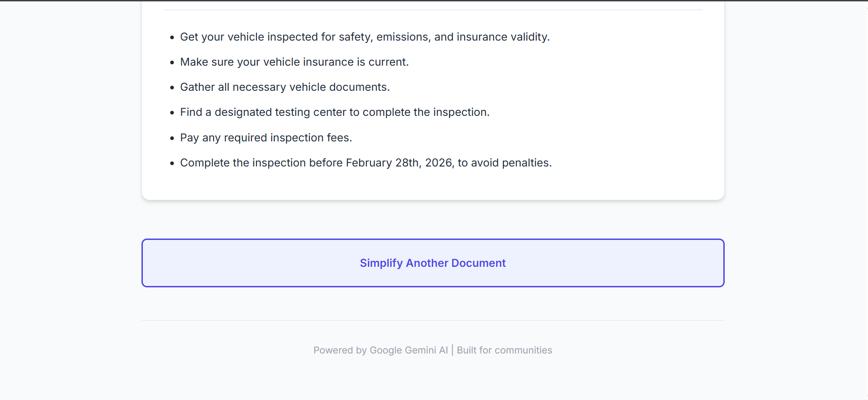Click the 'Get your vehicle inspected' list item
The height and width of the screenshot is (400, 868).
365,37
